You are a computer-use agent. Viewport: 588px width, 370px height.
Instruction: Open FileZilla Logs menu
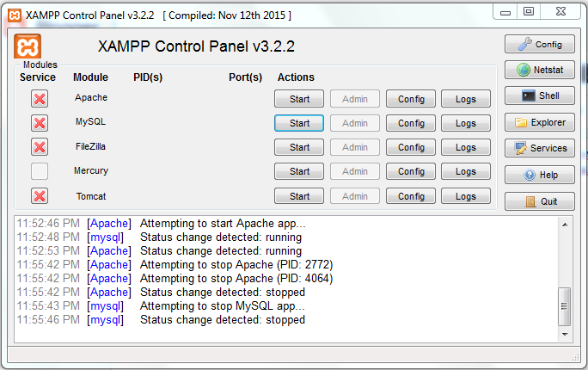point(466,147)
